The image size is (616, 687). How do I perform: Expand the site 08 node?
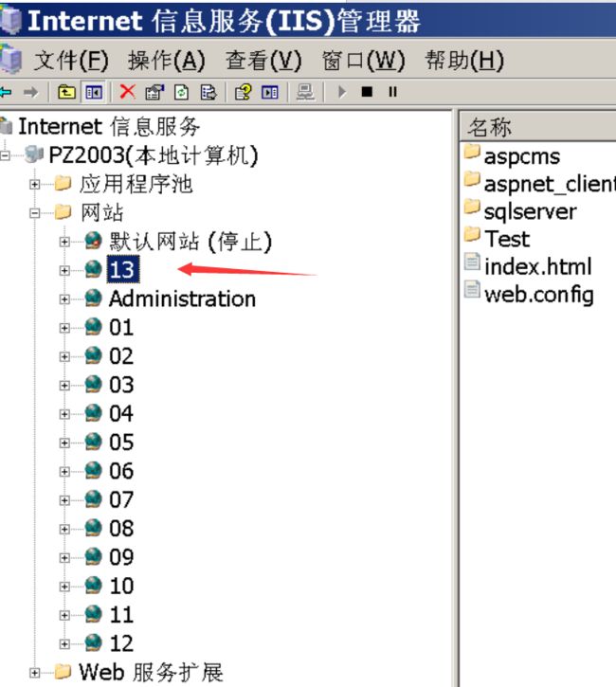coord(64,530)
